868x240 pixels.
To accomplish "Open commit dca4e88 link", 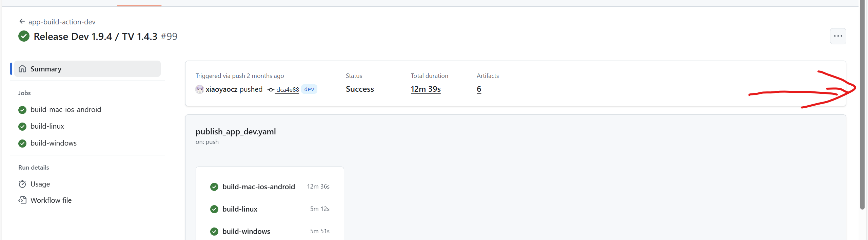I will [288, 90].
